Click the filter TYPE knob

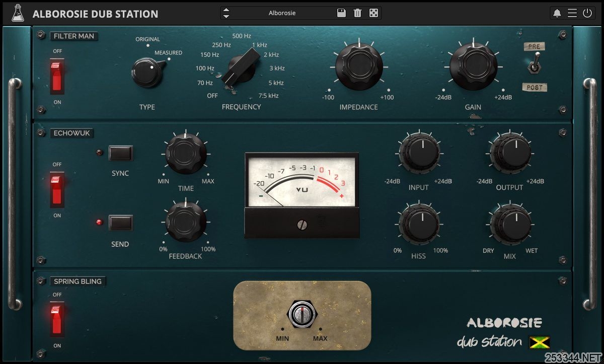[x=147, y=72]
